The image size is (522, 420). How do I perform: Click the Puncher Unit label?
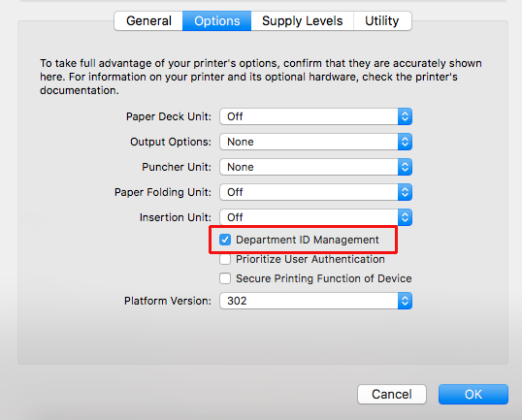(x=177, y=167)
